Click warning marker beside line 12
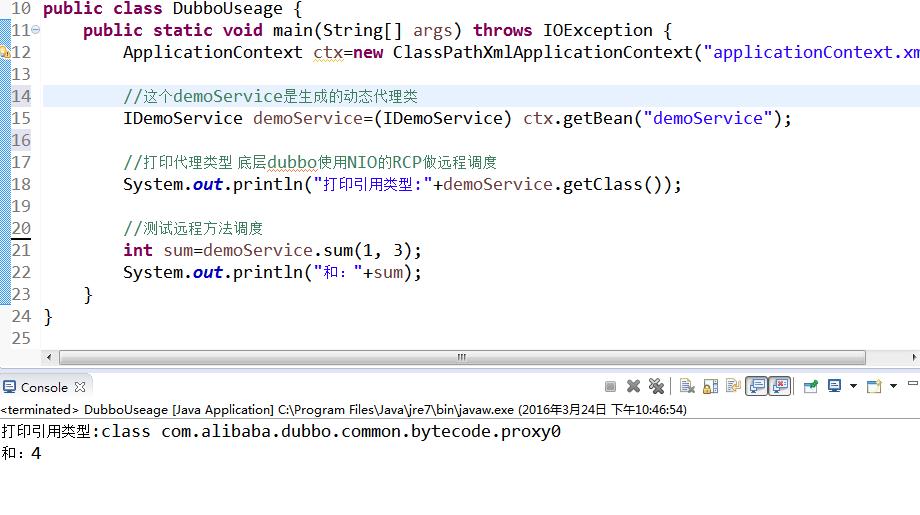 coord(5,52)
